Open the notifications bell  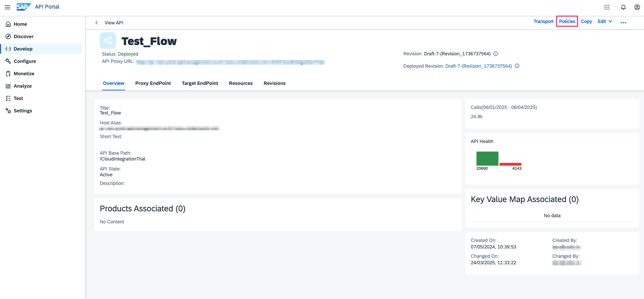click(623, 7)
